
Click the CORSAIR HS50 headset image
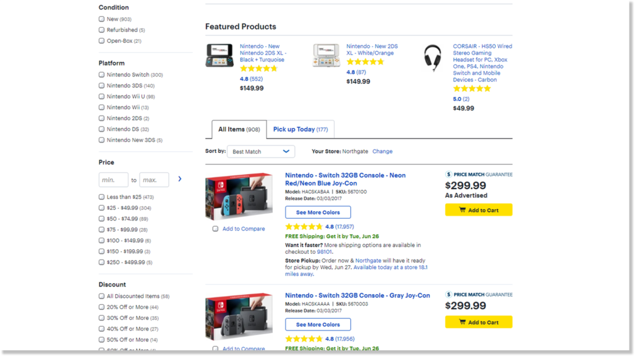pyautogui.click(x=433, y=58)
